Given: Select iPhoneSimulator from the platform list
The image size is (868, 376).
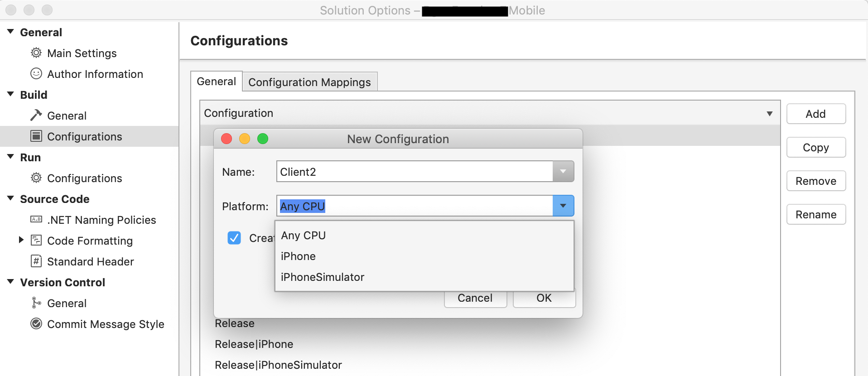Looking at the screenshot, I should pyautogui.click(x=323, y=277).
